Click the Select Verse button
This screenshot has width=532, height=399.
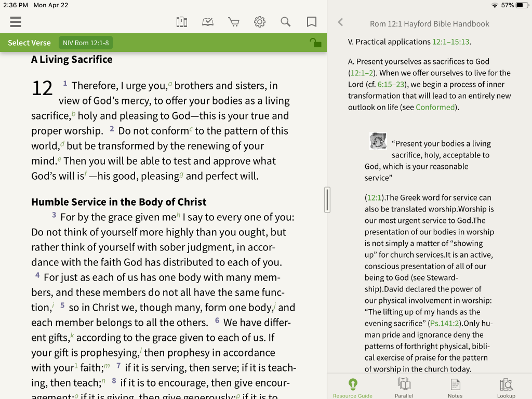tap(29, 43)
